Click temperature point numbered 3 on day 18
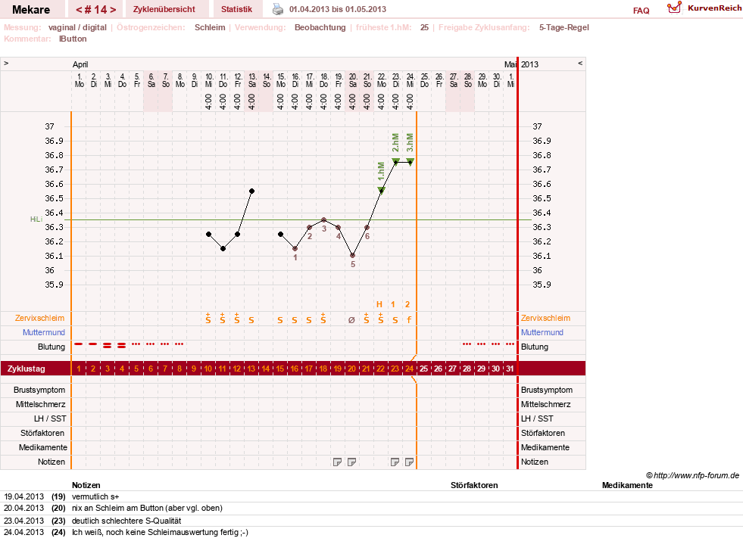Image resolution: width=743 pixels, height=560 pixels. coord(324,219)
